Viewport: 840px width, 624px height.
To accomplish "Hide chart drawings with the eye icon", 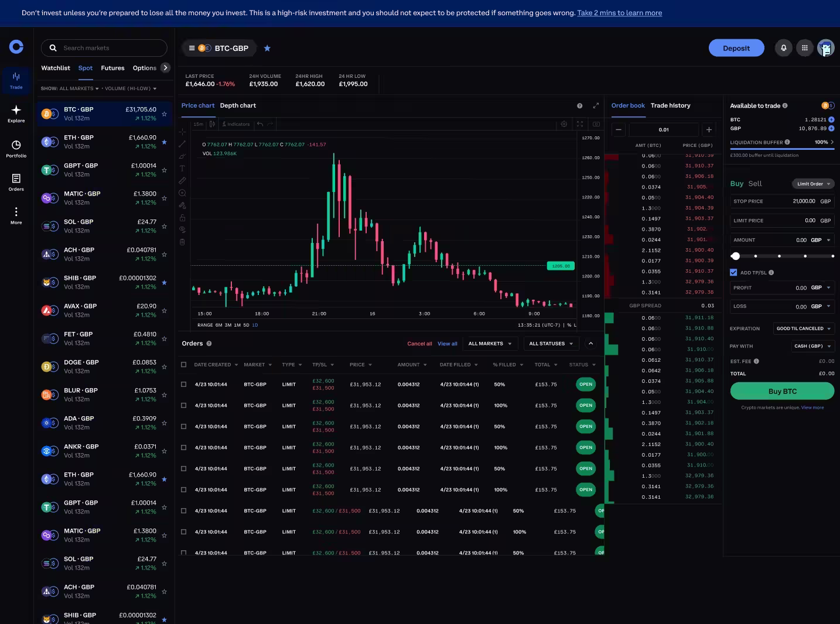I will (182, 229).
